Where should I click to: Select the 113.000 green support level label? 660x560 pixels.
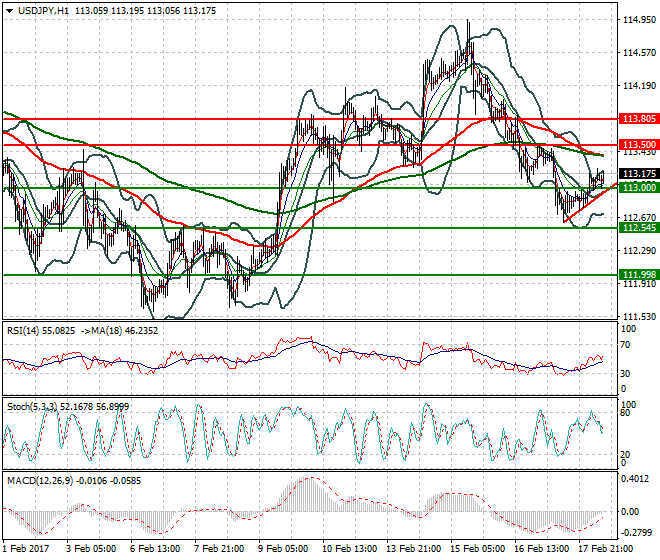[639, 187]
